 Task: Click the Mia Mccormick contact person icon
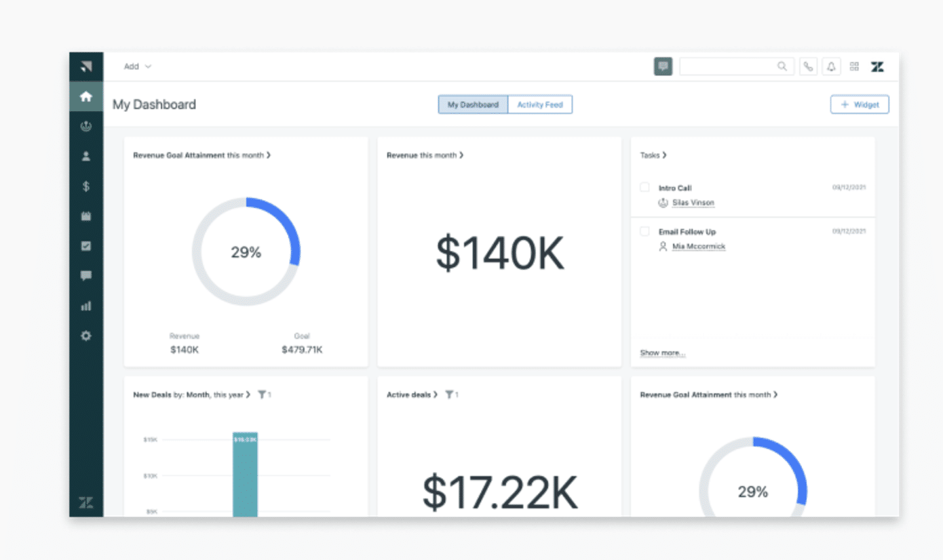(663, 247)
